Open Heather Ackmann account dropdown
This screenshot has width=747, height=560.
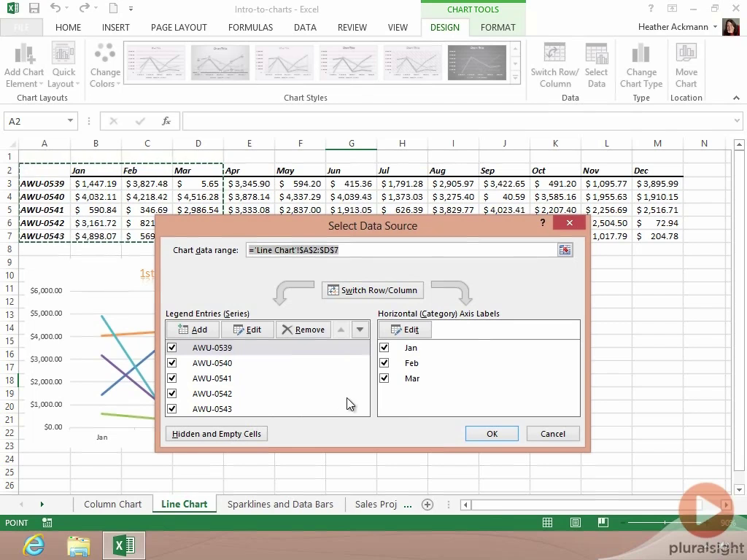pyautogui.click(x=715, y=27)
